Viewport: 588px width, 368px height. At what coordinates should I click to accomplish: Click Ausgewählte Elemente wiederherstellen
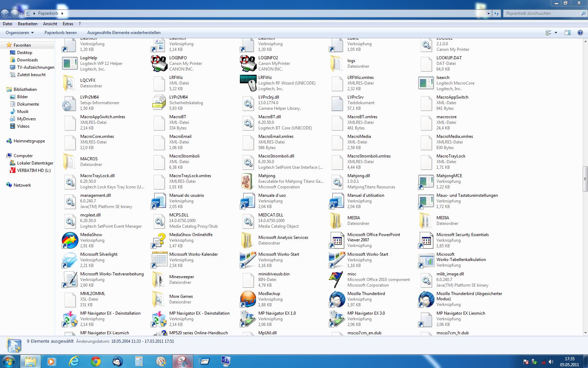pos(124,33)
